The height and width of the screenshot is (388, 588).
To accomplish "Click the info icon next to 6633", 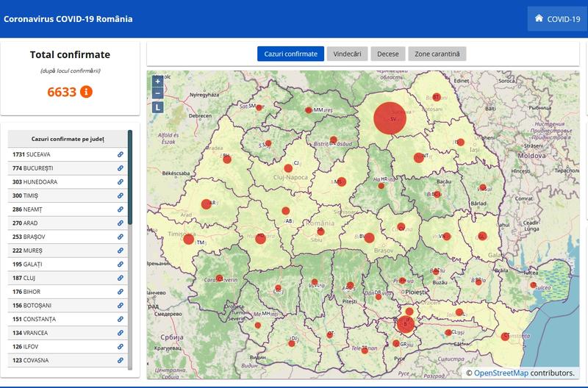I will (x=86, y=92).
